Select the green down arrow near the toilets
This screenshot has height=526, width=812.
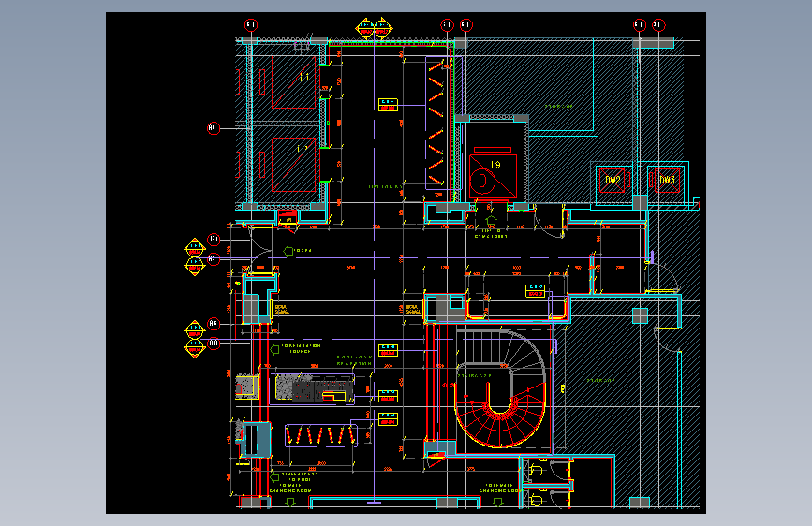pyautogui.click(x=497, y=502)
